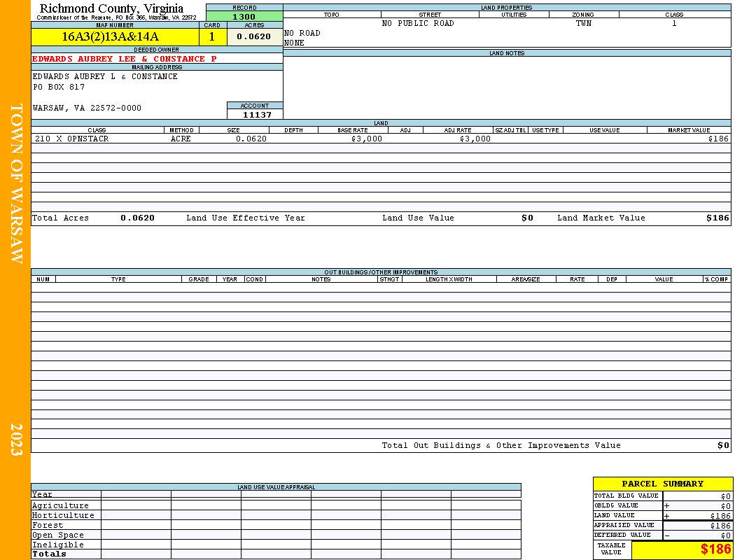Click street value NO PUBLIC ROAD
735x560 pixels.
coord(418,23)
